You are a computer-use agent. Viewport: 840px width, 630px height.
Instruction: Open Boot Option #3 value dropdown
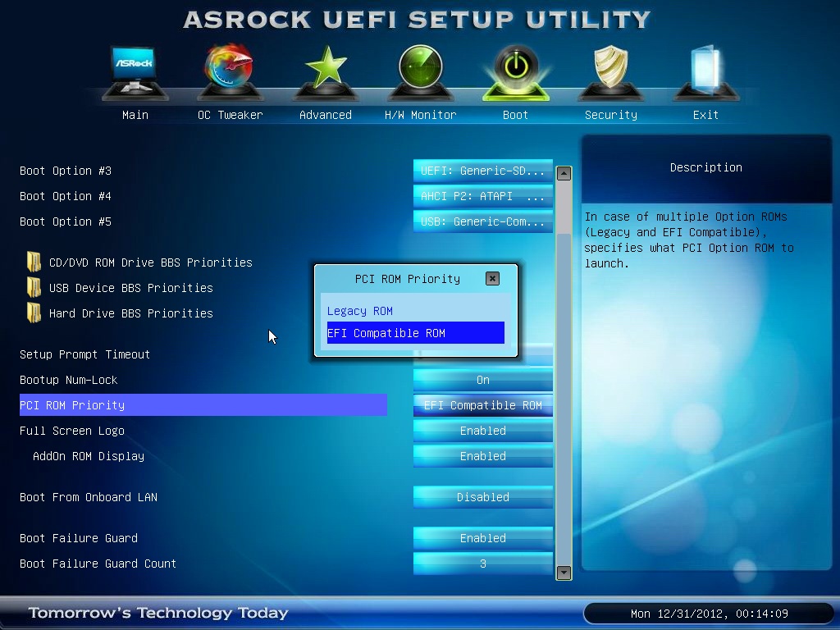click(x=482, y=171)
